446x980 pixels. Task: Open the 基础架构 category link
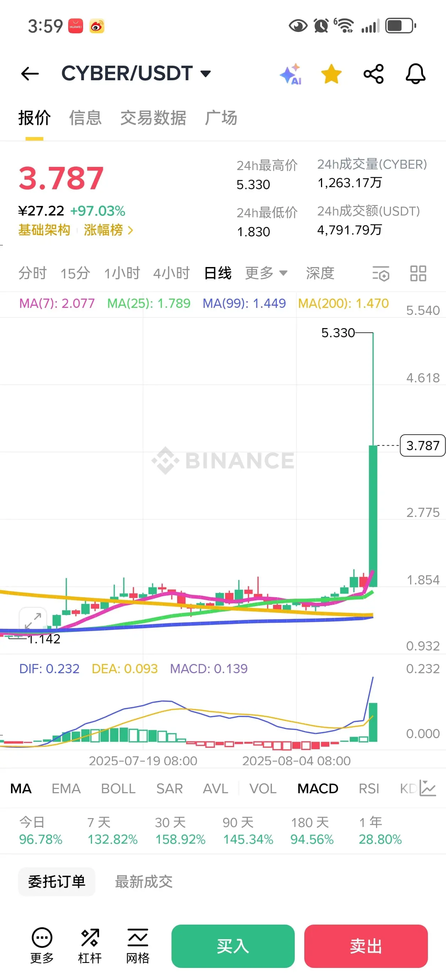44,230
